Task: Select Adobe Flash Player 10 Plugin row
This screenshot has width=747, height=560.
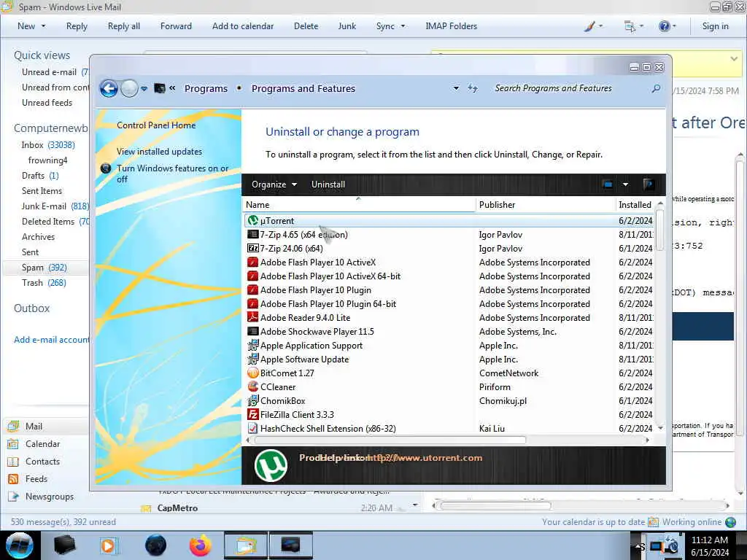Action: click(449, 290)
